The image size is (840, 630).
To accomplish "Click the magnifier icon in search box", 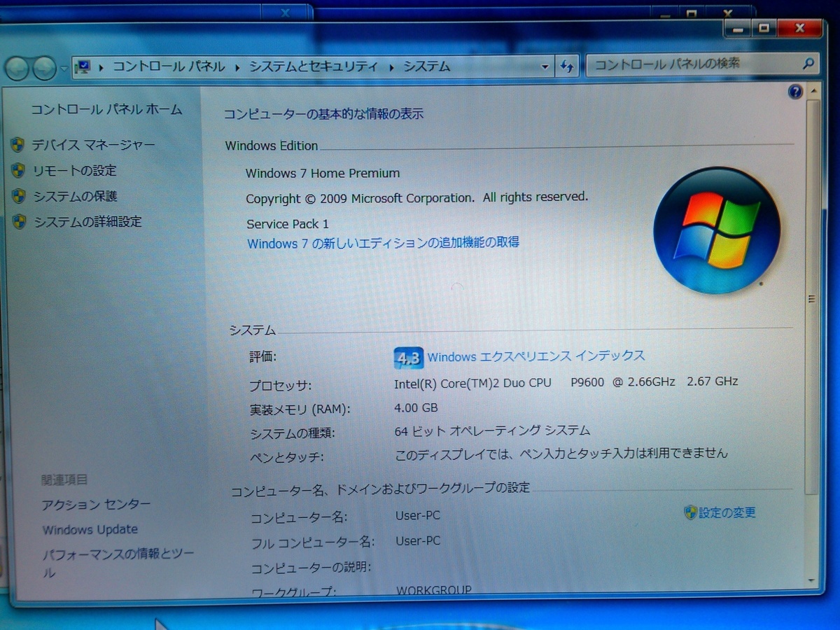I will (x=808, y=64).
